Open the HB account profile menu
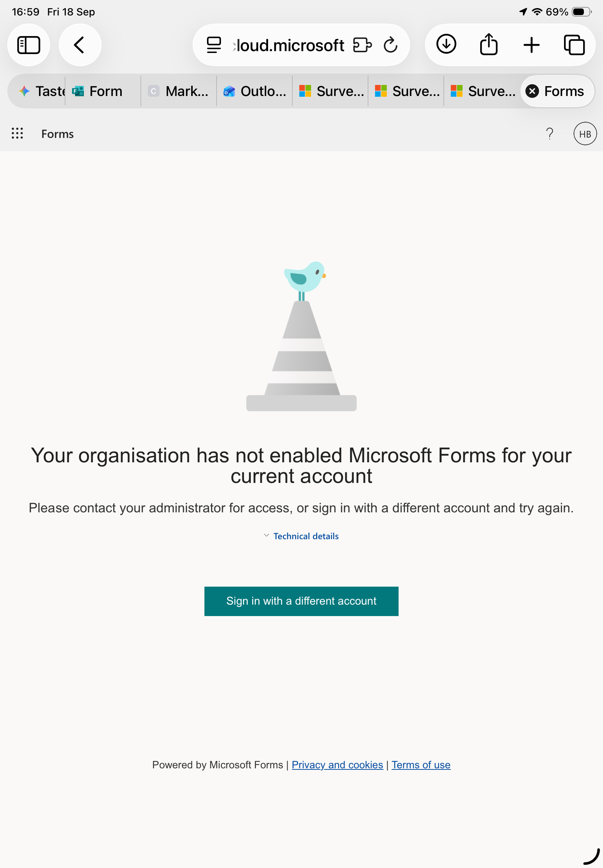Viewport: 603px width, 868px height. pyautogui.click(x=585, y=134)
